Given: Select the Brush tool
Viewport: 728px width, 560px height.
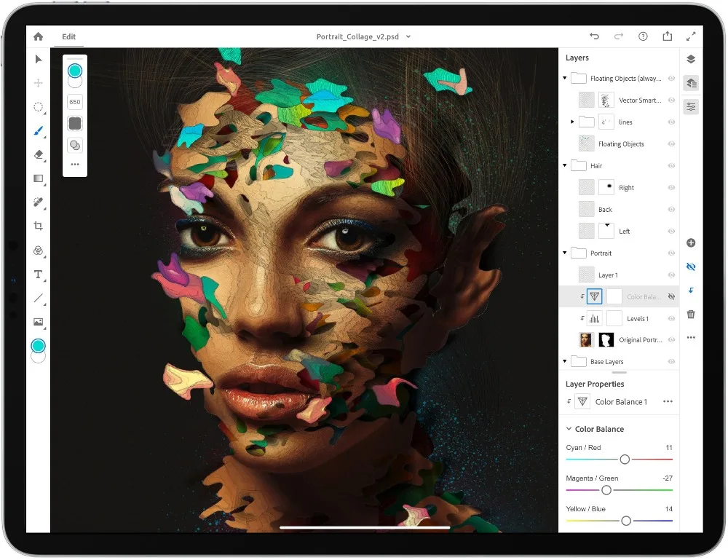Looking at the screenshot, I should 39,131.
